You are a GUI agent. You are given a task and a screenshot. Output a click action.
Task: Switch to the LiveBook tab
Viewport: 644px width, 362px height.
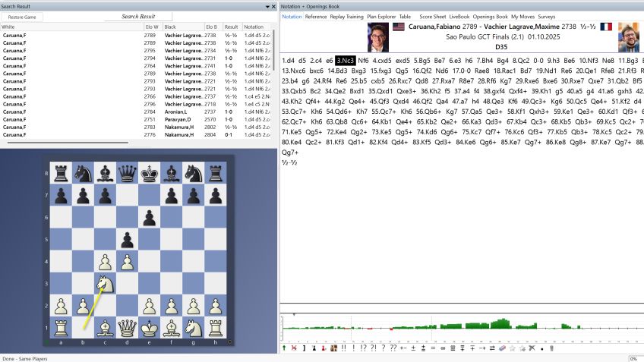pyautogui.click(x=459, y=16)
